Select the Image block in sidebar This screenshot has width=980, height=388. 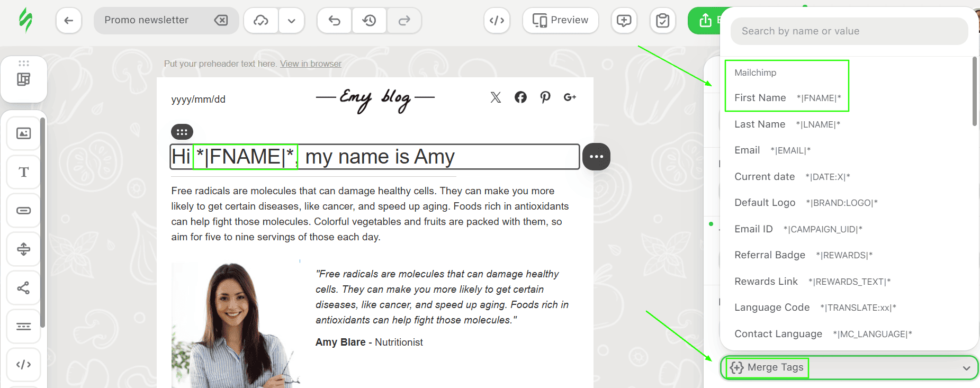click(24, 133)
